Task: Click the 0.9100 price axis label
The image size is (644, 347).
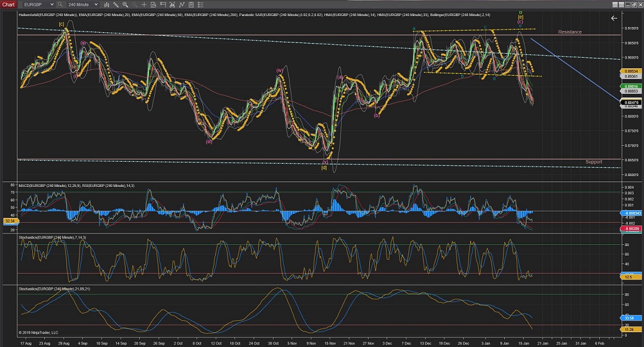Action: pos(631,28)
